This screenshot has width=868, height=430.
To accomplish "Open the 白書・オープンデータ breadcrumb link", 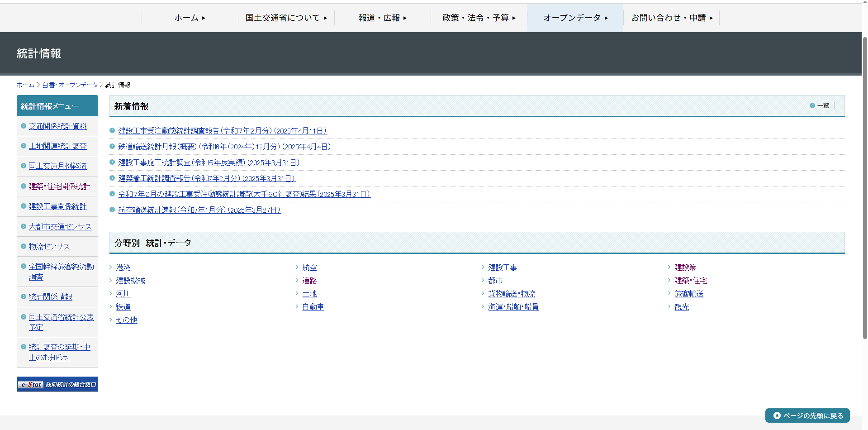I will 70,85.
